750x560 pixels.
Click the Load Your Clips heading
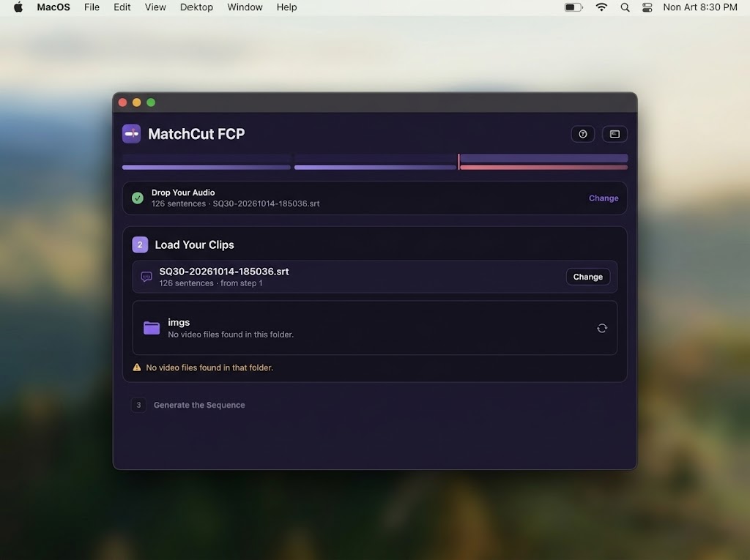point(194,244)
